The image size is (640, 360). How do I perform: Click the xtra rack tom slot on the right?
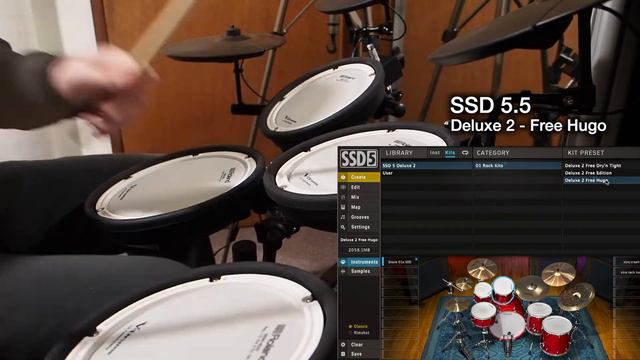pyautogui.click(x=627, y=272)
